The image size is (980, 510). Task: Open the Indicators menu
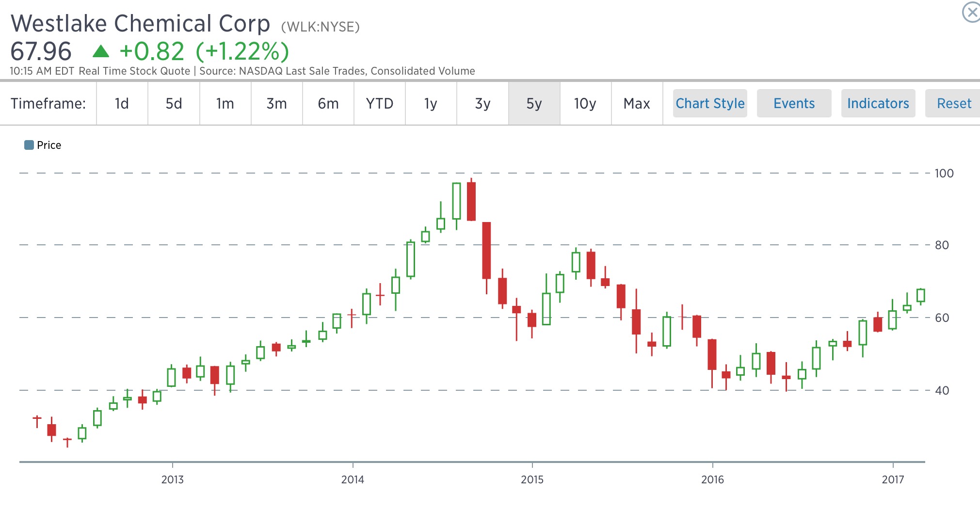point(878,103)
